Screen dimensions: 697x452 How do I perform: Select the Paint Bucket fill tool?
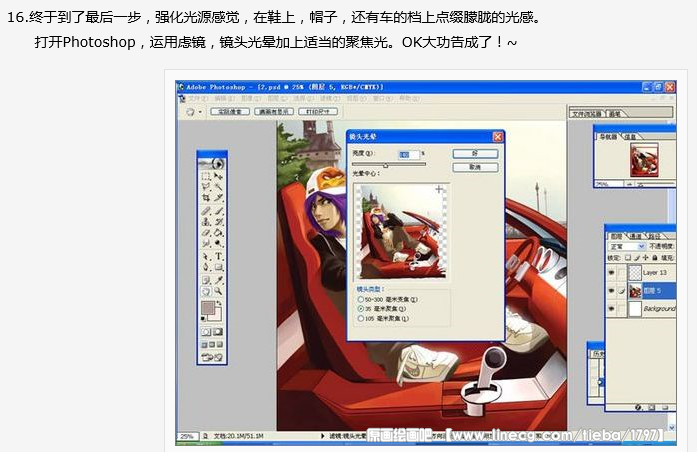(218, 232)
